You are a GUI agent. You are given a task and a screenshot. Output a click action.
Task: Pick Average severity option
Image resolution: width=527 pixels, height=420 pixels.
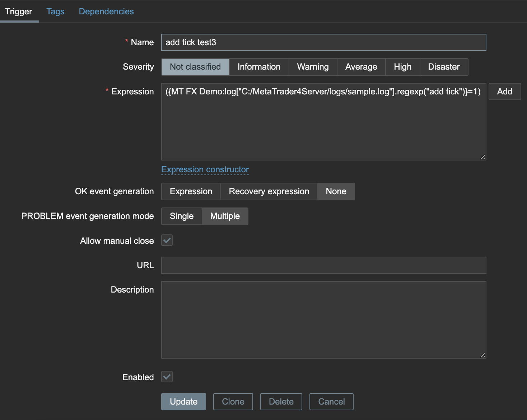coord(361,67)
